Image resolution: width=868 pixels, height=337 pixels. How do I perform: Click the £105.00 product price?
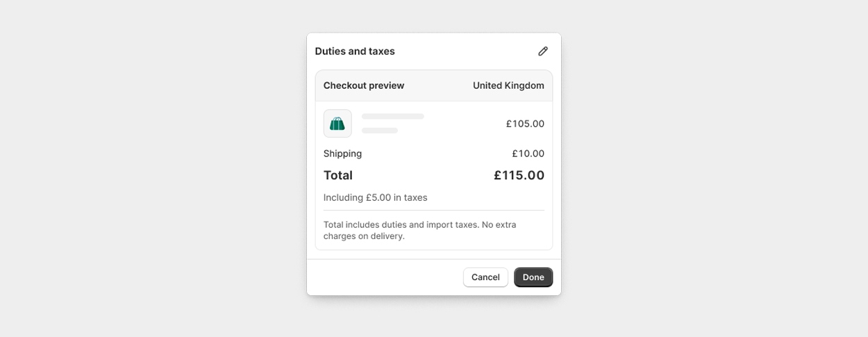[x=525, y=124]
